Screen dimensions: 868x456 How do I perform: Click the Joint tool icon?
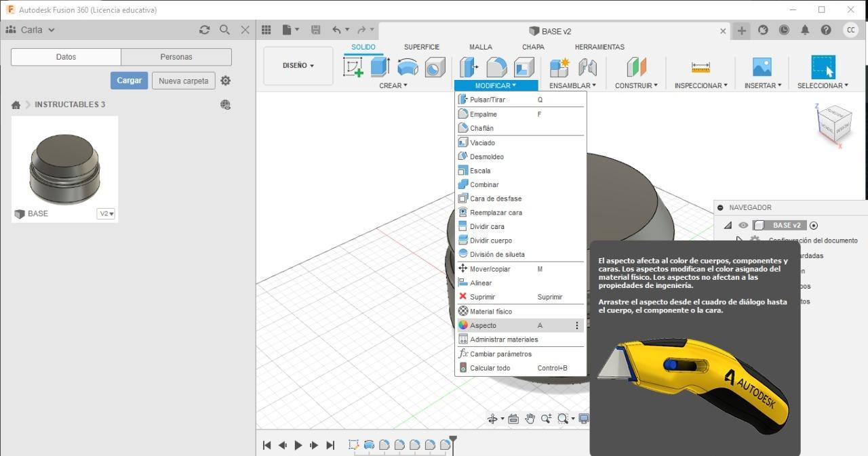[x=587, y=67]
